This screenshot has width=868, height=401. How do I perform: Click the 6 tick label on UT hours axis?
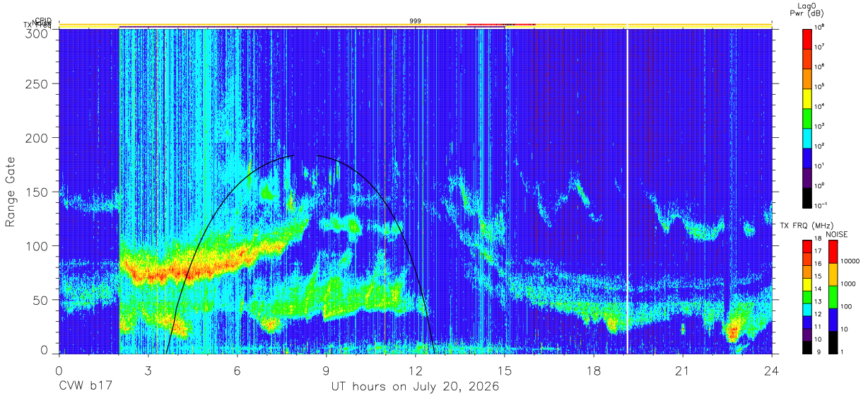pyautogui.click(x=237, y=371)
